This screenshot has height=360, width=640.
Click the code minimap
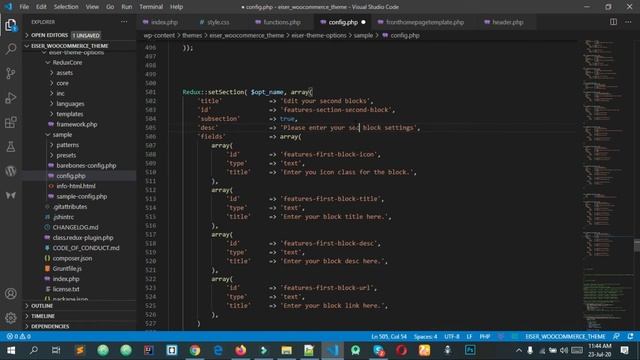click(x=607, y=184)
